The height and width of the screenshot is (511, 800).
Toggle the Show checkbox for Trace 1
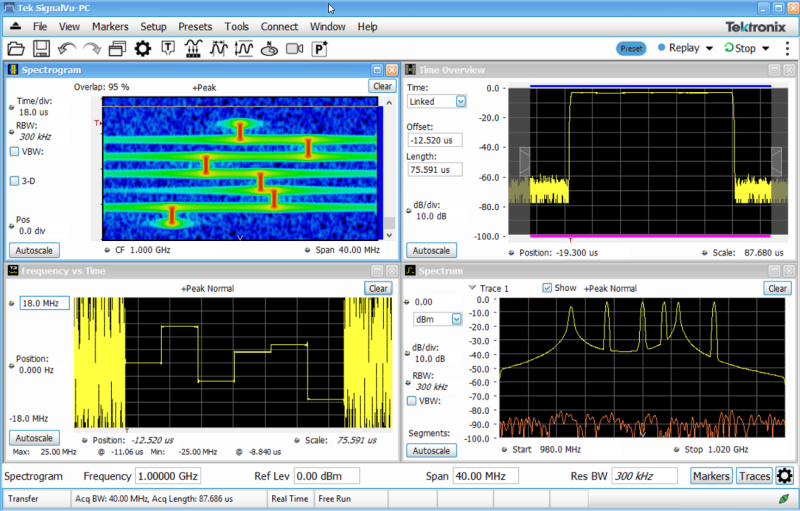[x=547, y=288]
